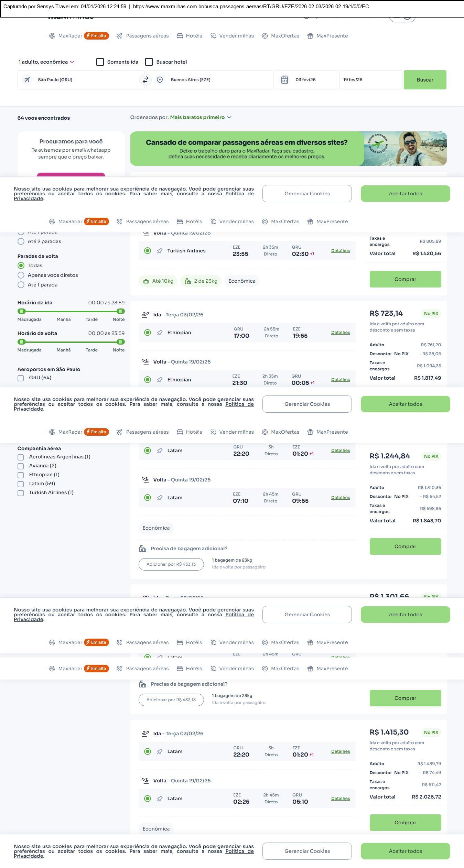Enable the Somente ida checkbox
This screenshot has height=868, width=464.
point(100,62)
